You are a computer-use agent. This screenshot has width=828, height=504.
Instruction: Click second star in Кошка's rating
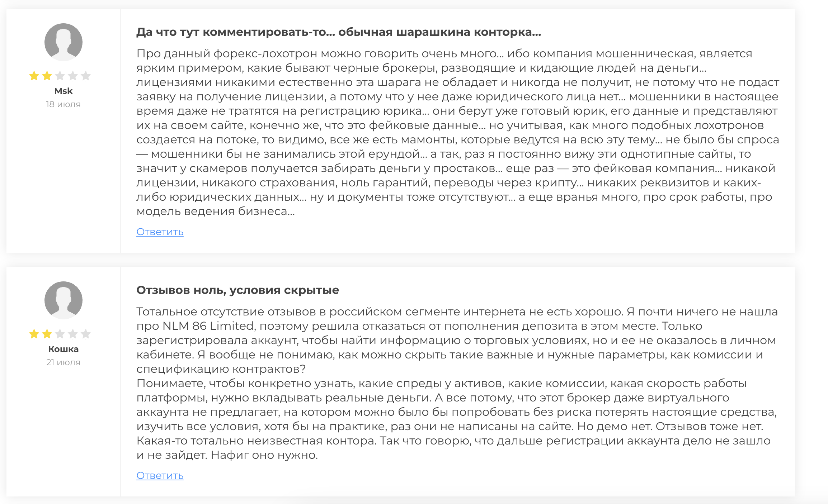coord(47,334)
